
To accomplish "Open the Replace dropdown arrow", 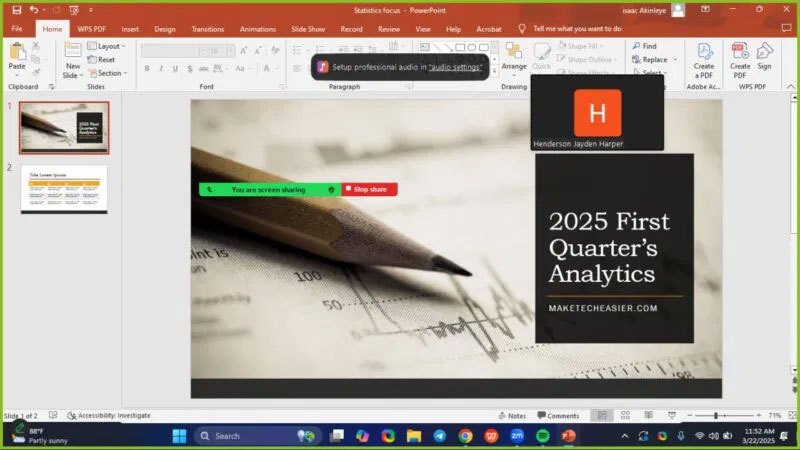I will point(675,60).
